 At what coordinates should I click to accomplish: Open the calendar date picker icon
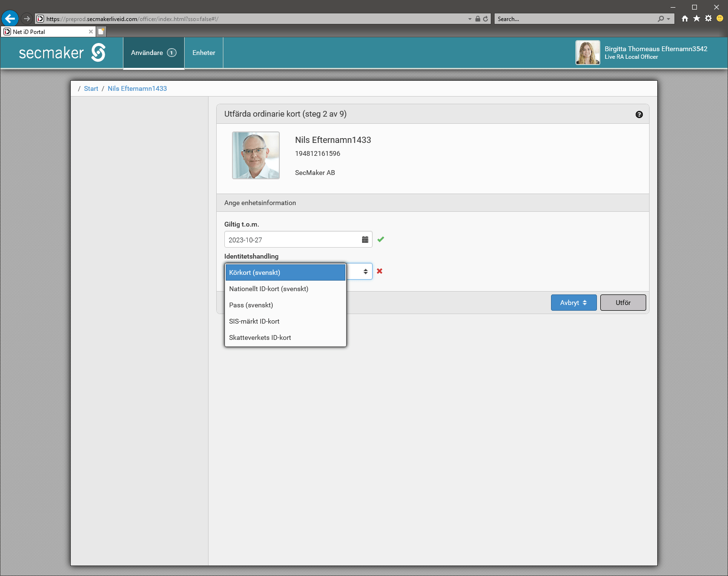[x=365, y=239]
